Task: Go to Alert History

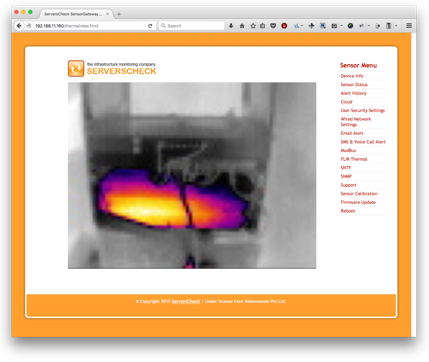Action: (x=353, y=93)
